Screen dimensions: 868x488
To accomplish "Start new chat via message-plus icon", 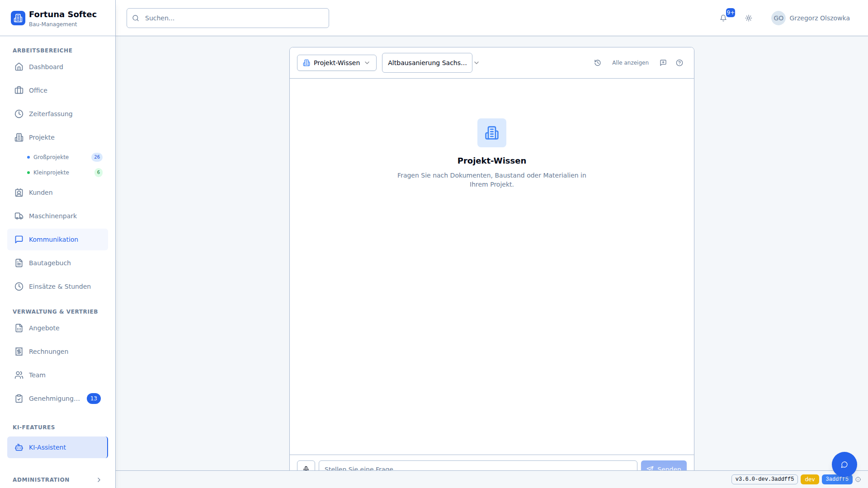I will (x=663, y=63).
